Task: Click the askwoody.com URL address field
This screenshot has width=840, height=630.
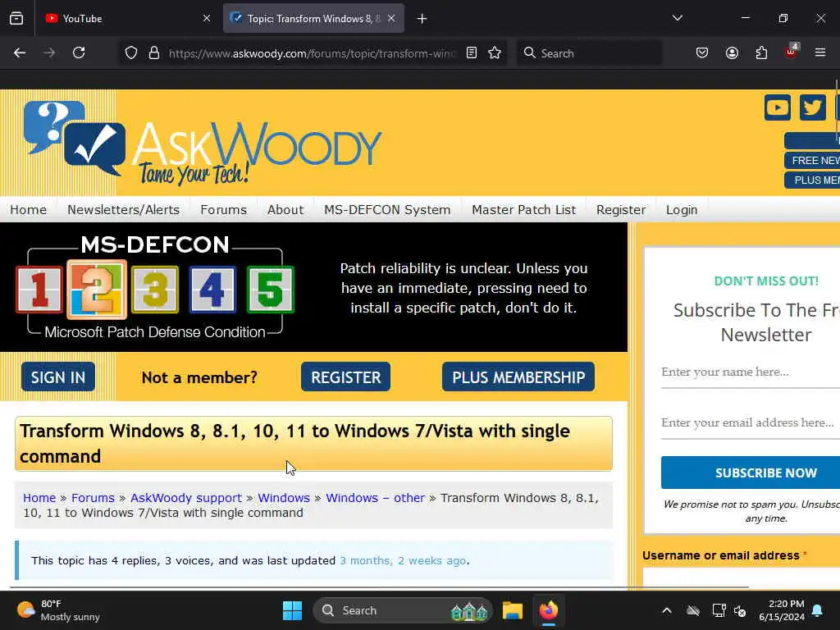Action: pos(312,53)
